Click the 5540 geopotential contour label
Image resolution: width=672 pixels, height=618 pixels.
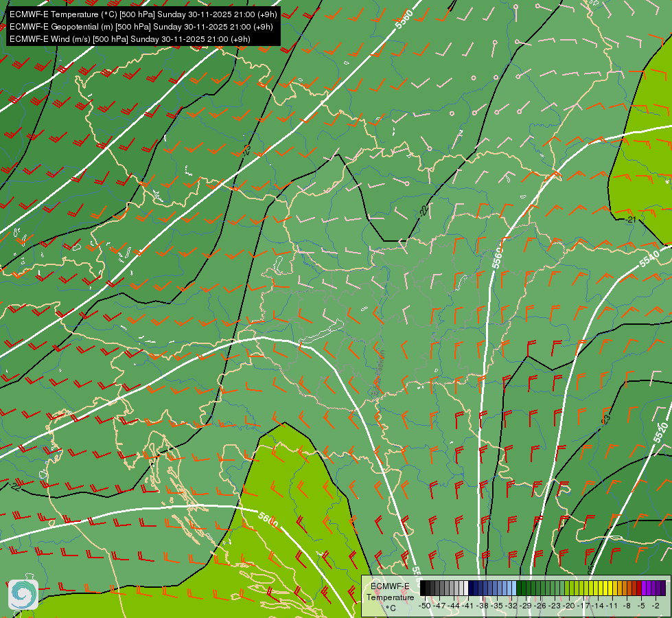click(649, 259)
